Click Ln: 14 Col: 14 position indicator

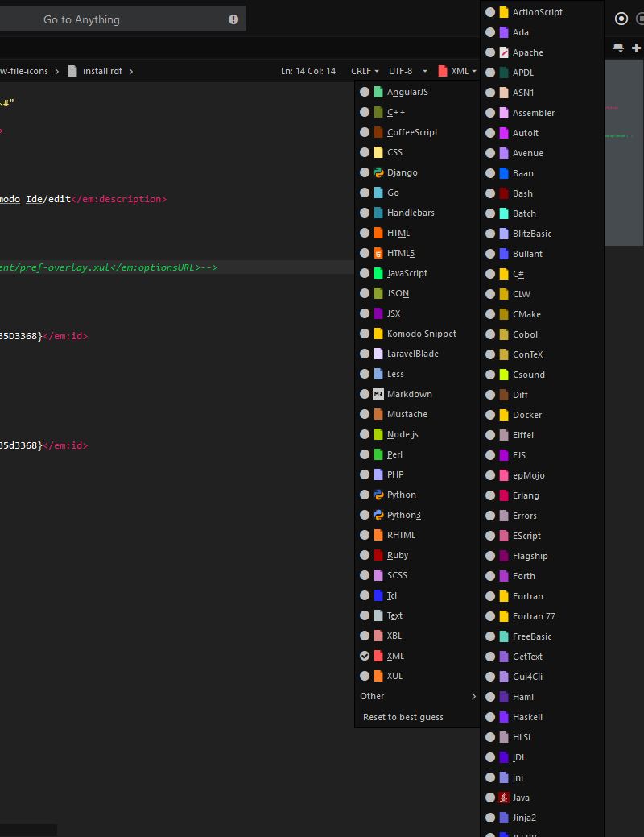[308, 71]
